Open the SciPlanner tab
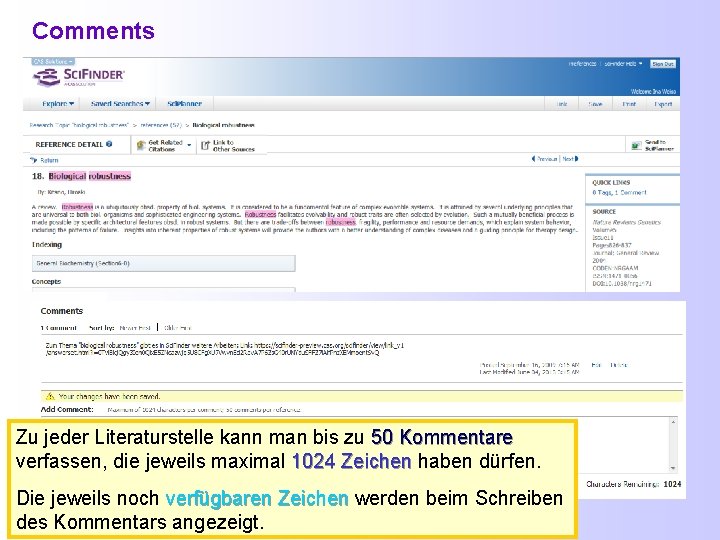The height and width of the screenshot is (540, 720). (185, 104)
